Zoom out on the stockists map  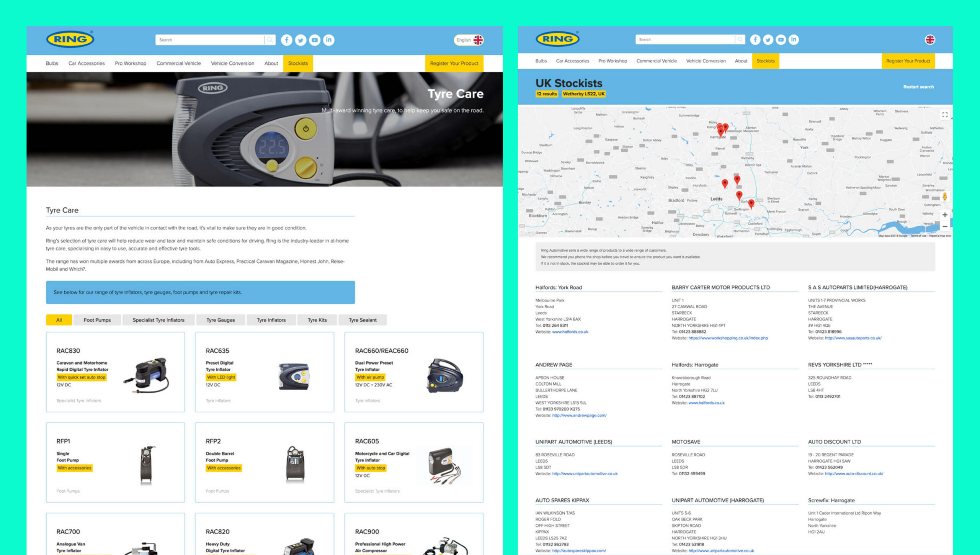click(x=944, y=226)
